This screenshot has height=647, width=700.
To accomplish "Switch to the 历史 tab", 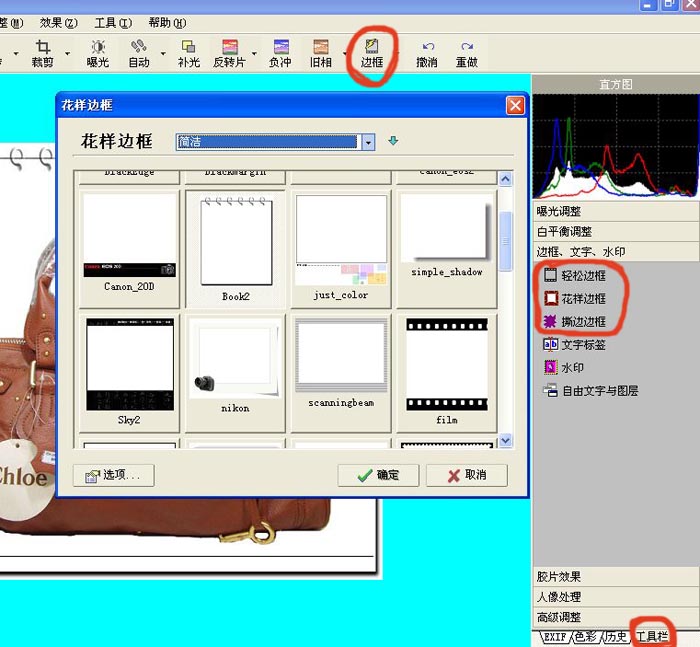I will (616, 637).
